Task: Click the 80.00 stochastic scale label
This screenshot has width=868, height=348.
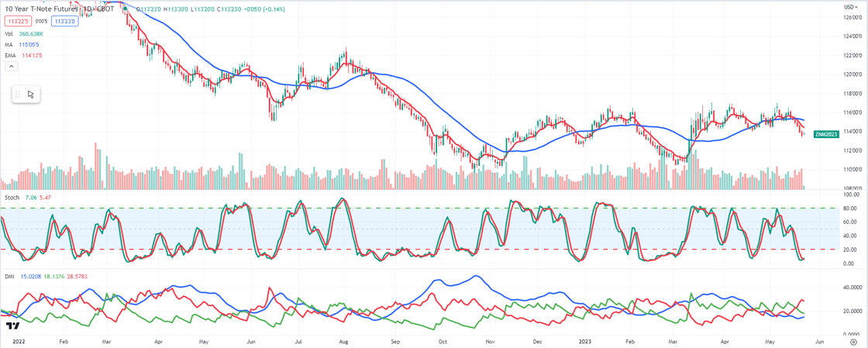Action: 849,208
